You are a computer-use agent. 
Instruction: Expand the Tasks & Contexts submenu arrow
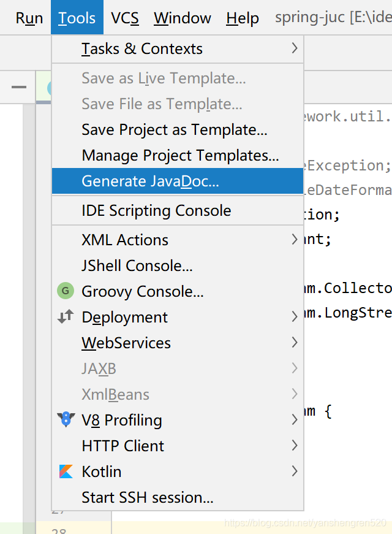pyautogui.click(x=295, y=48)
